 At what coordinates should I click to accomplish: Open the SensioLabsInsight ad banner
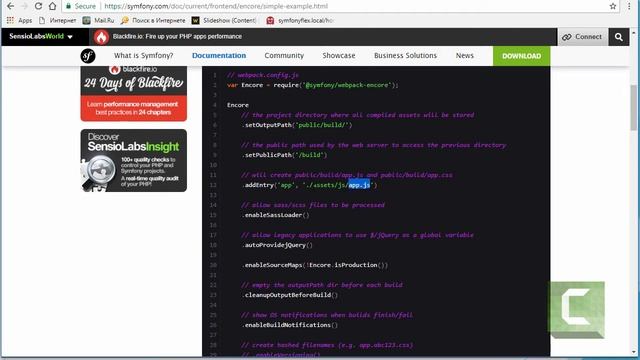133,160
